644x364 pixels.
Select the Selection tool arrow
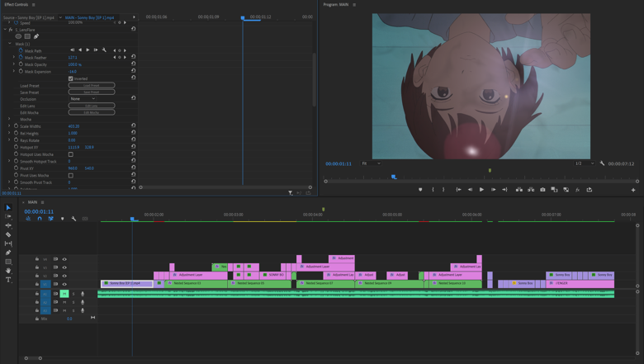point(8,208)
